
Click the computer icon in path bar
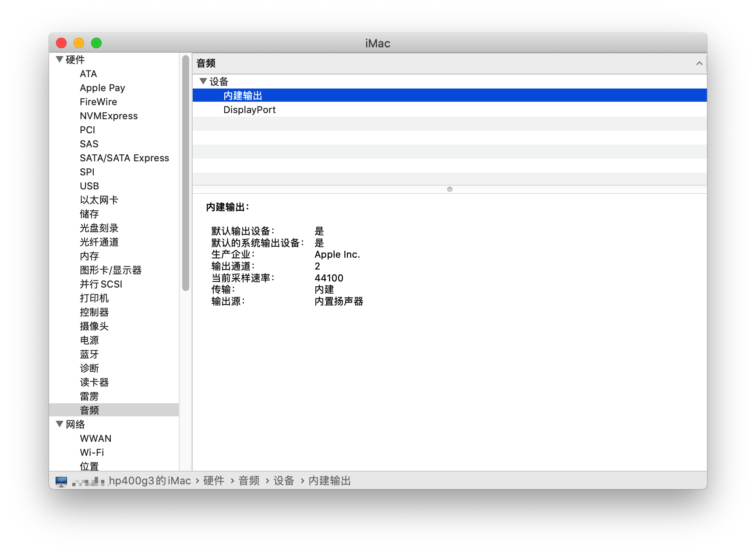pyautogui.click(x=61, y=481)
